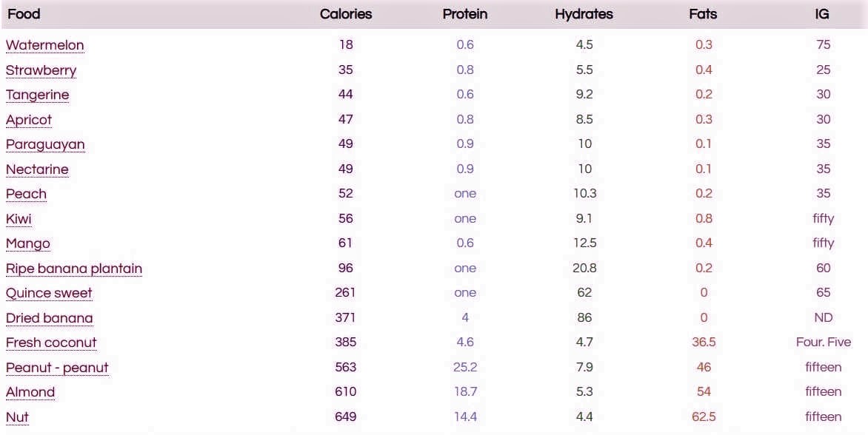
Task: Click the Hydrates column header
Action: coord(584,14)
